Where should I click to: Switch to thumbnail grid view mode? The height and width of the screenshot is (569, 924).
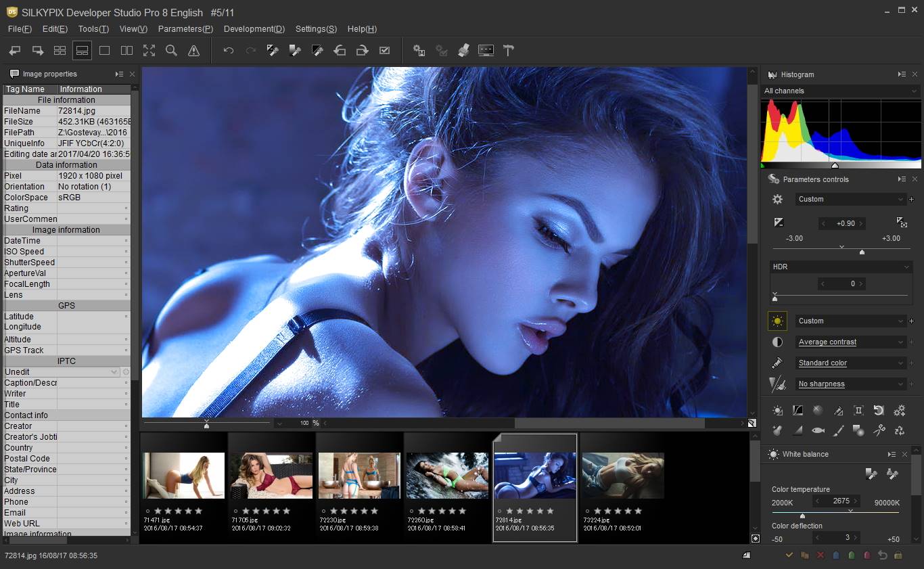click(60, 51)
